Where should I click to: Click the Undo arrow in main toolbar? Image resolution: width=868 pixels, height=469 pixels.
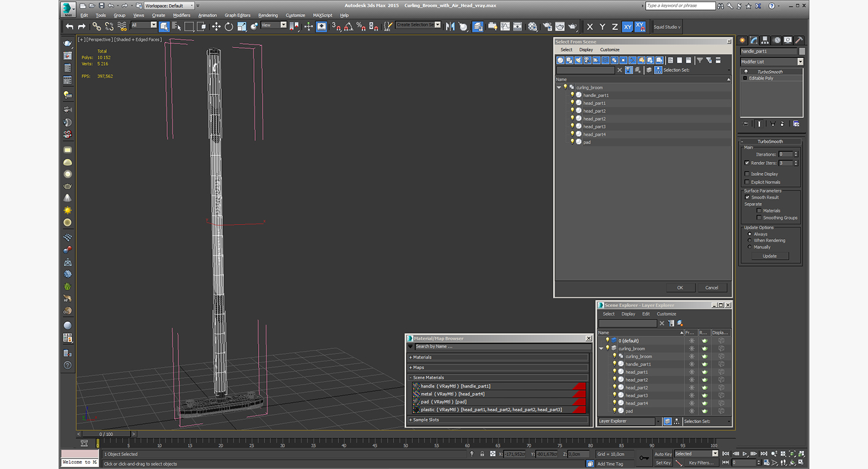click(x=70, y=26)
